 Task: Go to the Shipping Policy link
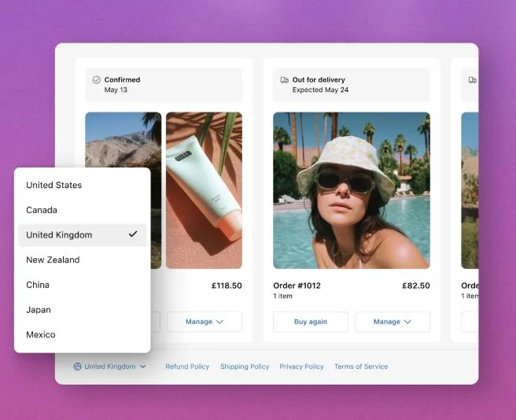tap(245, 367)
